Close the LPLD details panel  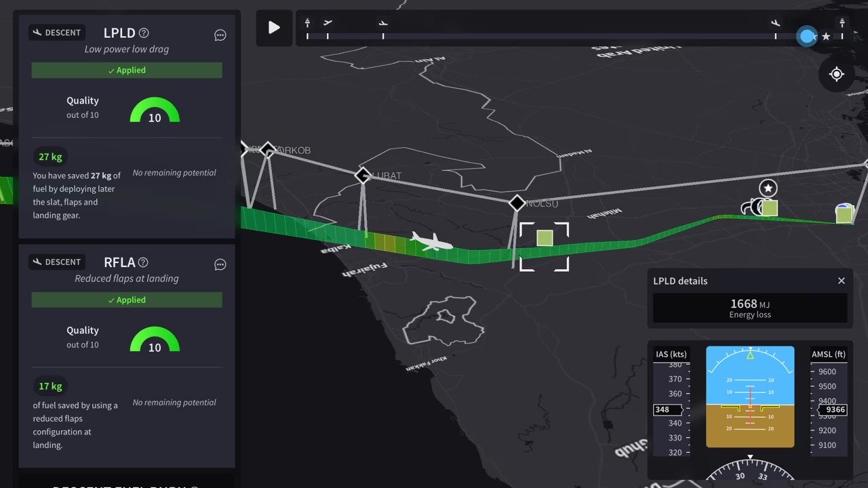point(841,281)
